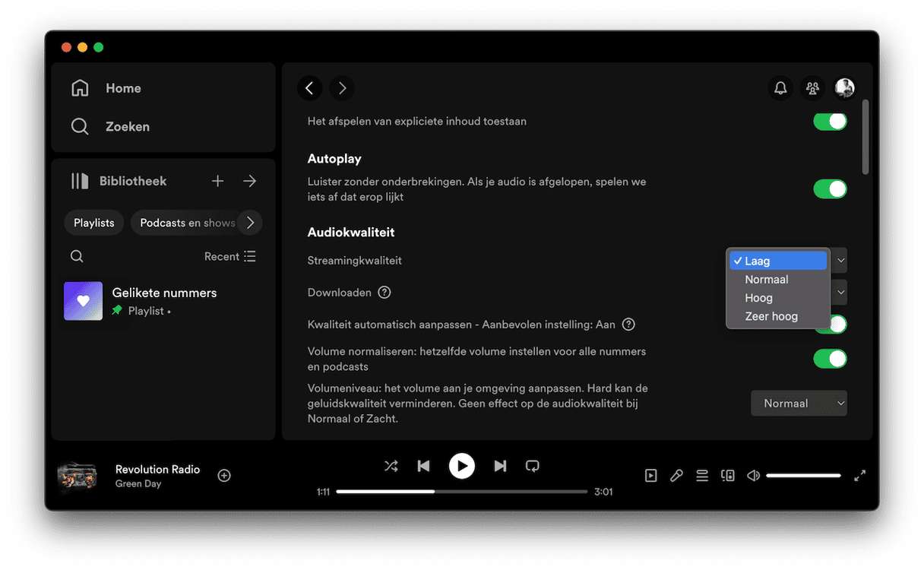Open the friend activity icon
Viewport: 924px width, 570px height.
(812, 88)
